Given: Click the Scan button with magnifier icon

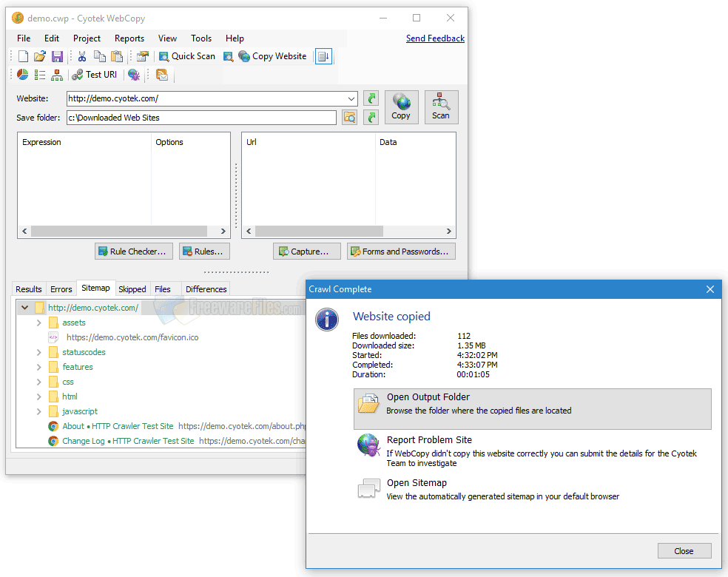Looking at the screenshot, I should point(441,107).
